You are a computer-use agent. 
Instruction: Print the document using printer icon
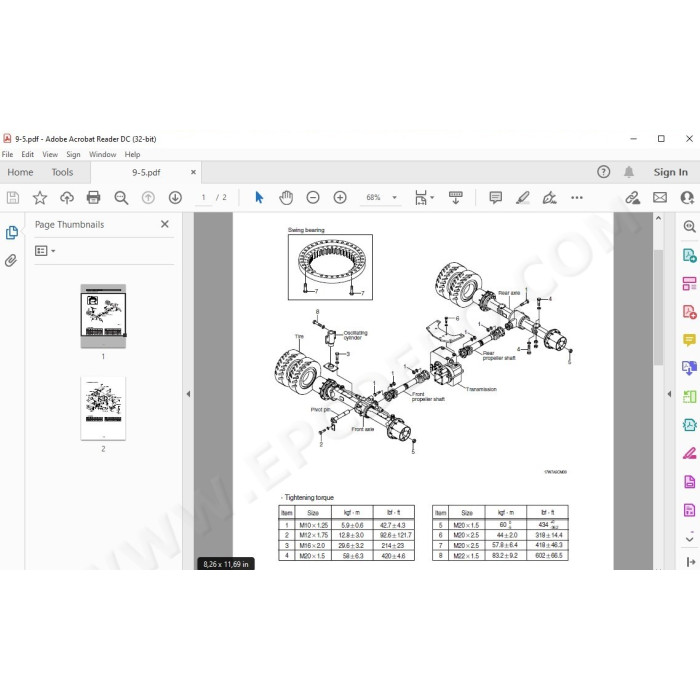click(x=93, y=197)
